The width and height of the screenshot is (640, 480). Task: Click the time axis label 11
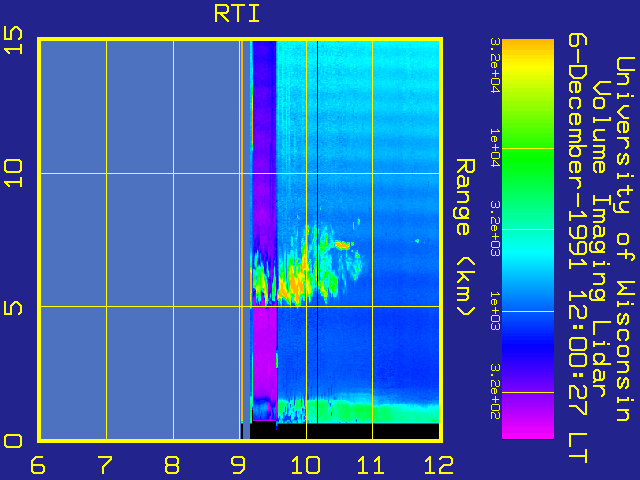coord(371,465)
